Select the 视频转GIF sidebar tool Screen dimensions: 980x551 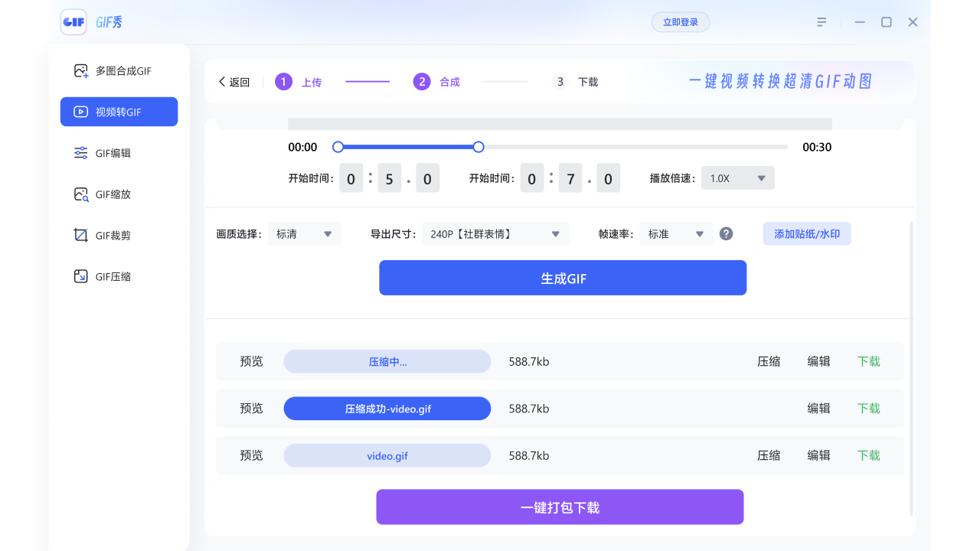coord(119,111)
